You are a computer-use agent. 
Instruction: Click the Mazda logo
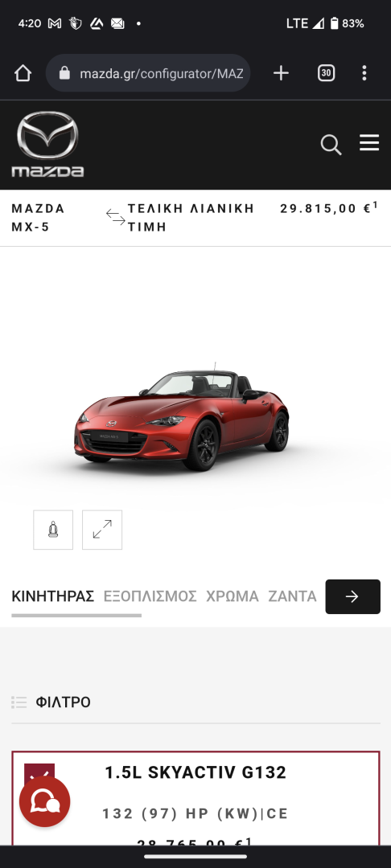(x=47, y=144)
